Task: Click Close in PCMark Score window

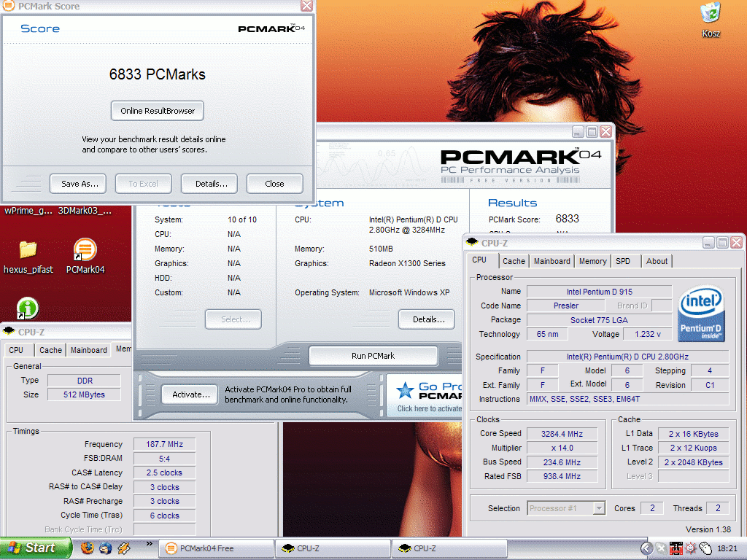Action: (274, 184)
